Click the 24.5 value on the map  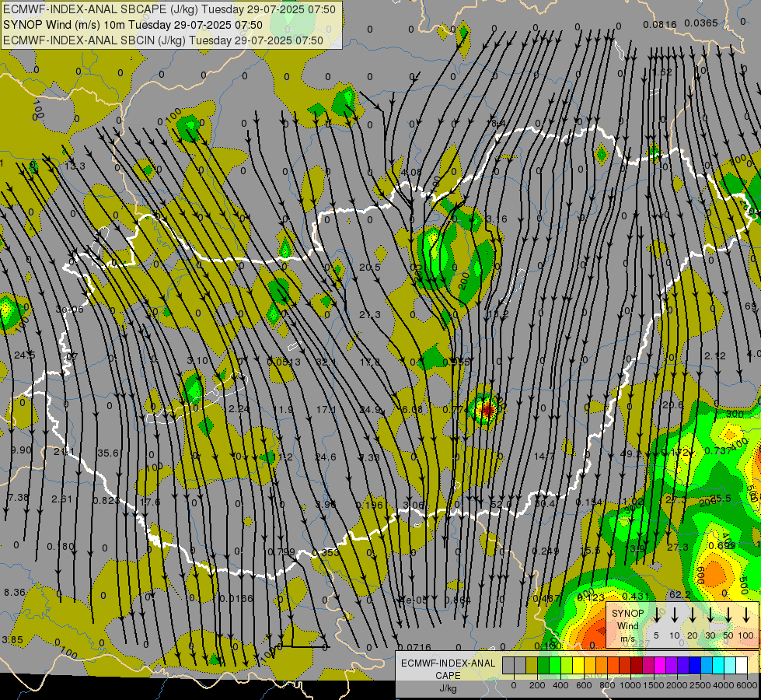point(25,355)
